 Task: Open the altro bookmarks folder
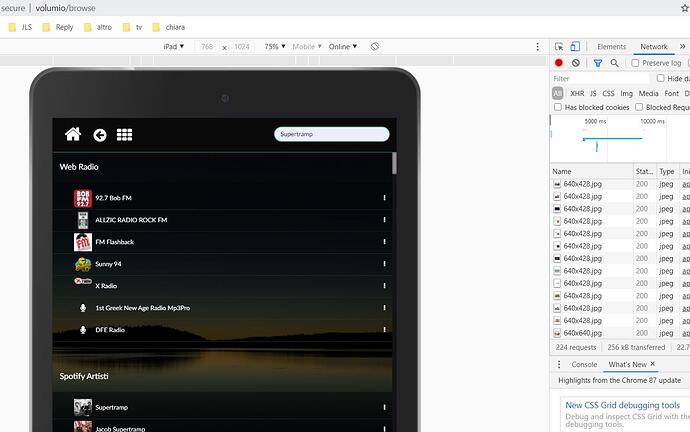[x=98, y=27]
